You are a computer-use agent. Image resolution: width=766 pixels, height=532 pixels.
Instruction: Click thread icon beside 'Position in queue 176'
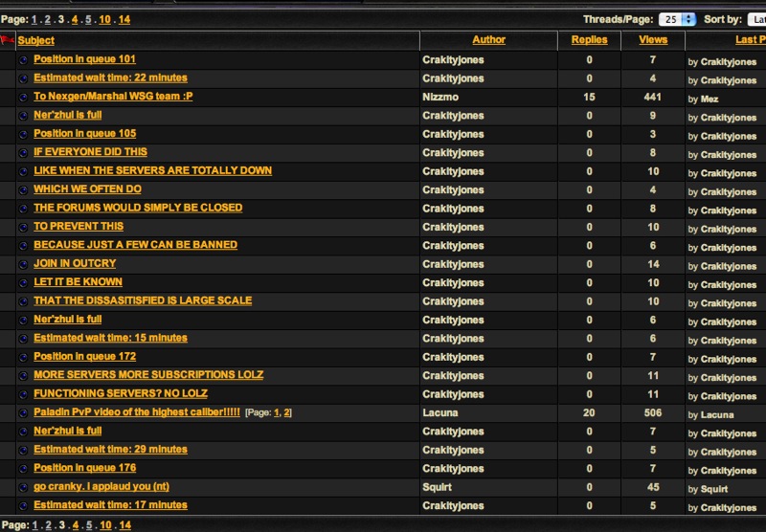click(x=24, y=469)
